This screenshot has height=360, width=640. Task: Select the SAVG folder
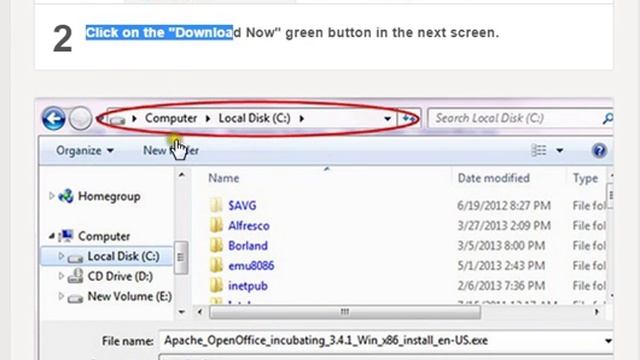pyautogui.click(x=242, y=205)
